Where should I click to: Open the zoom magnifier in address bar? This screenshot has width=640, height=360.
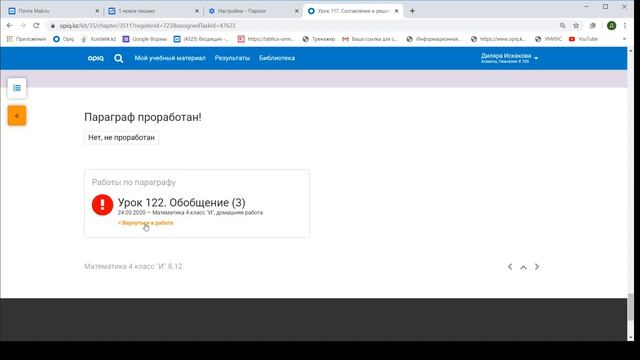coord(562,25)
